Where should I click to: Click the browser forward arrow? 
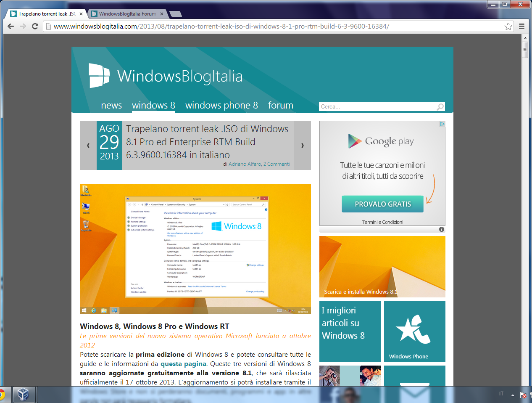tap(23, 26)
